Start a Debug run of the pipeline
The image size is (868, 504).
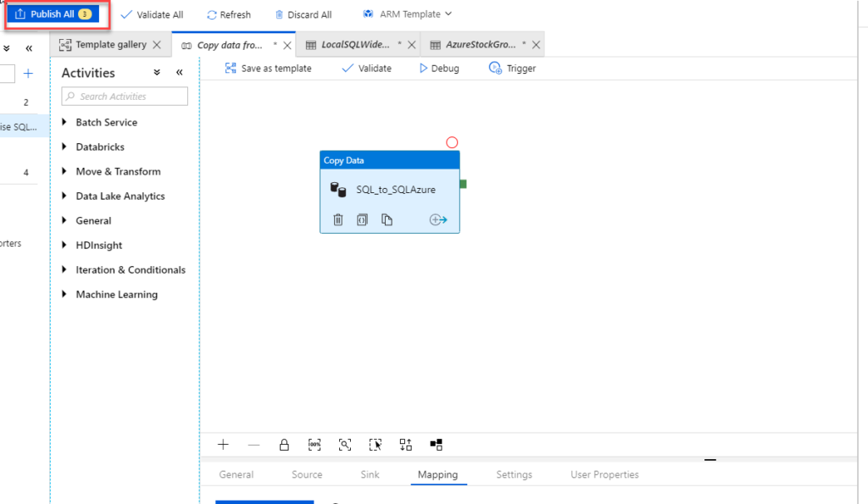[439, 68]
